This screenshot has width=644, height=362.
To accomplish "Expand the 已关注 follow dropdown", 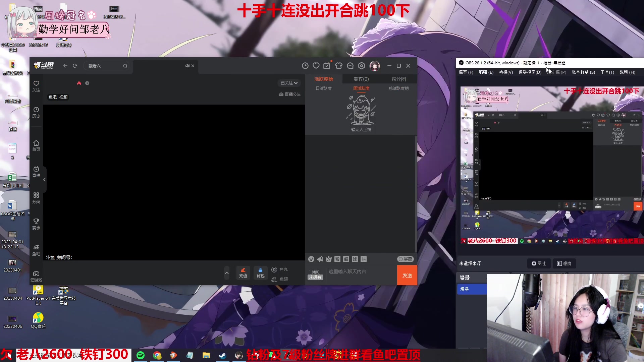I will click(x=289, y=83).
